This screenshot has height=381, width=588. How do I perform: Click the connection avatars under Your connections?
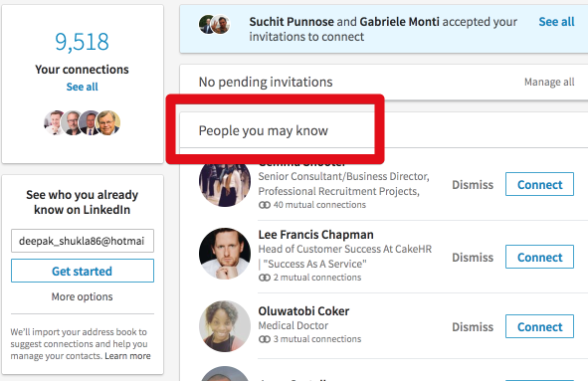click(x=83, y=122)
